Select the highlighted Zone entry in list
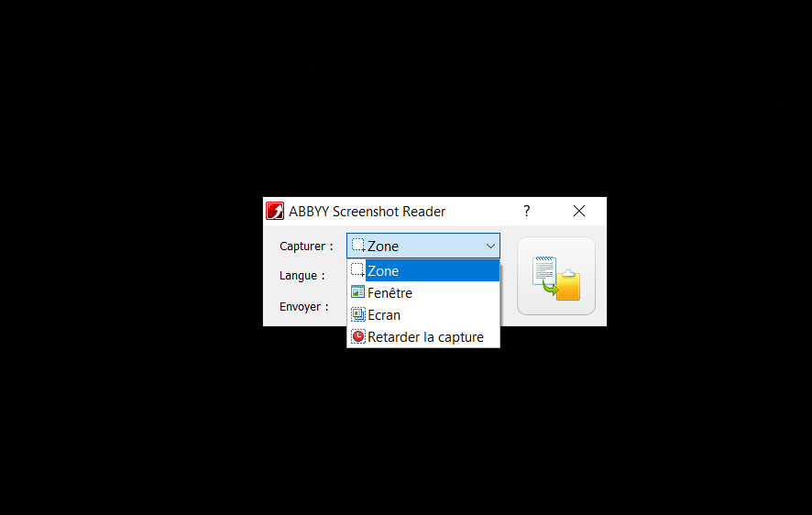 423,270
